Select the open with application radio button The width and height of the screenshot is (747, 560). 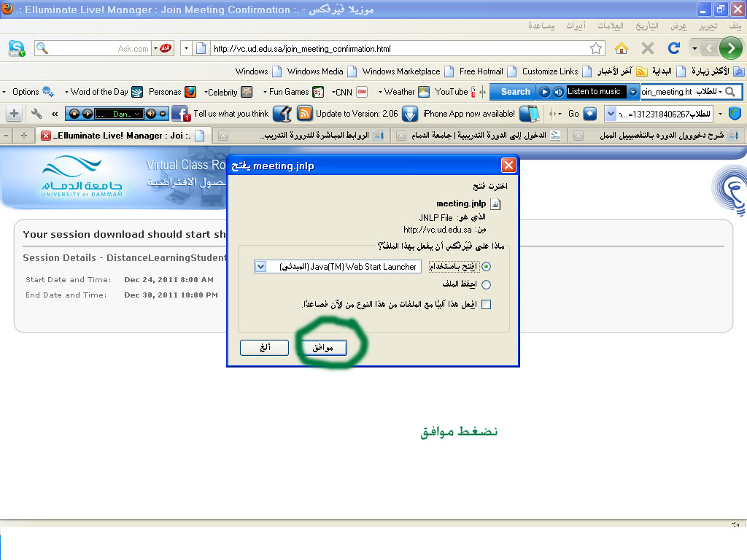coord(487,267)
